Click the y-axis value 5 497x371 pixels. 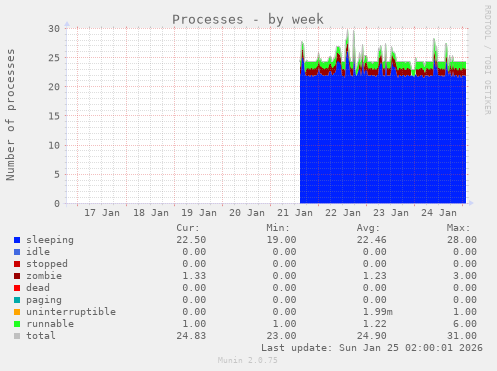[x=57, y=175]
